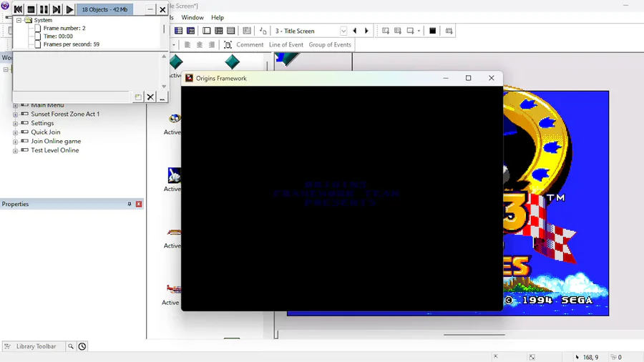Screen dimensions: 644x362
Task: Click the music note file toolbar icon
Action: point(263,31)
